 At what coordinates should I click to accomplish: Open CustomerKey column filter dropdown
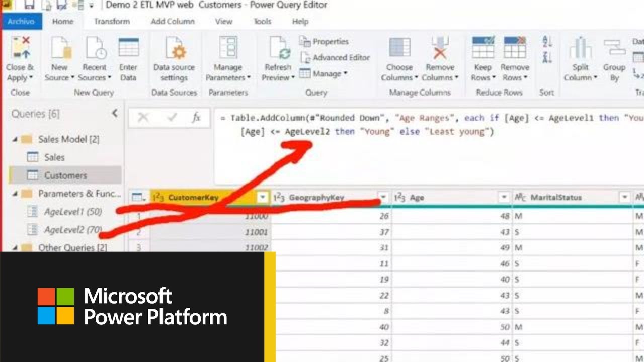tap(263, 198)
